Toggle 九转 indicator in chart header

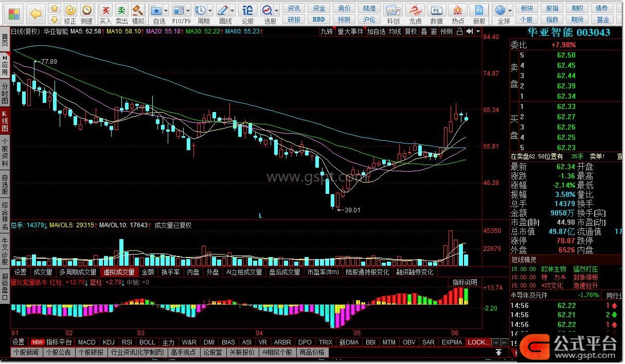(x=327, y=31)
